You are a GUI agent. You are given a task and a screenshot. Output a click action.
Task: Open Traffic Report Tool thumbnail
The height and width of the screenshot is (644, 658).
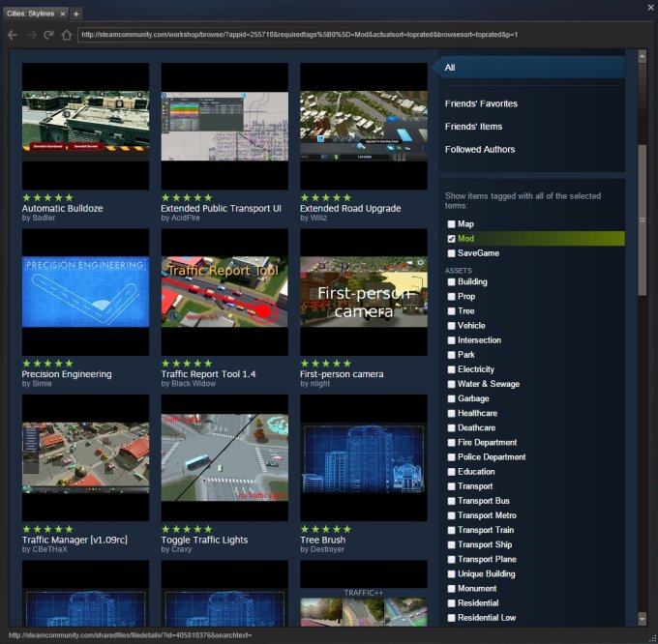[224, 292]
